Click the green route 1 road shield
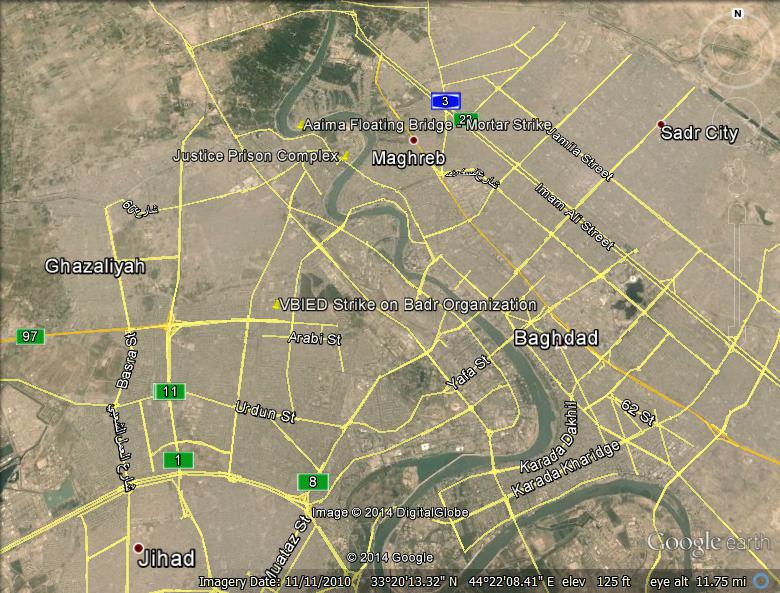 click(x=178, y=460)
